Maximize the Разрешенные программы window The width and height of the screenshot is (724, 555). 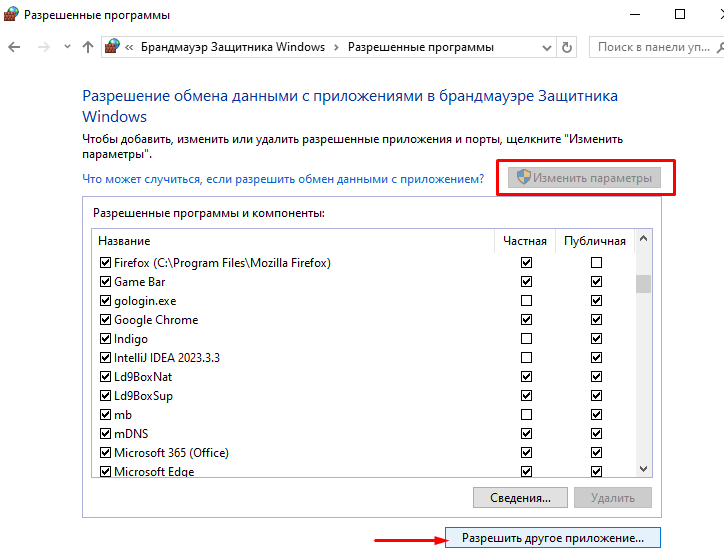(x=680, y=14)
